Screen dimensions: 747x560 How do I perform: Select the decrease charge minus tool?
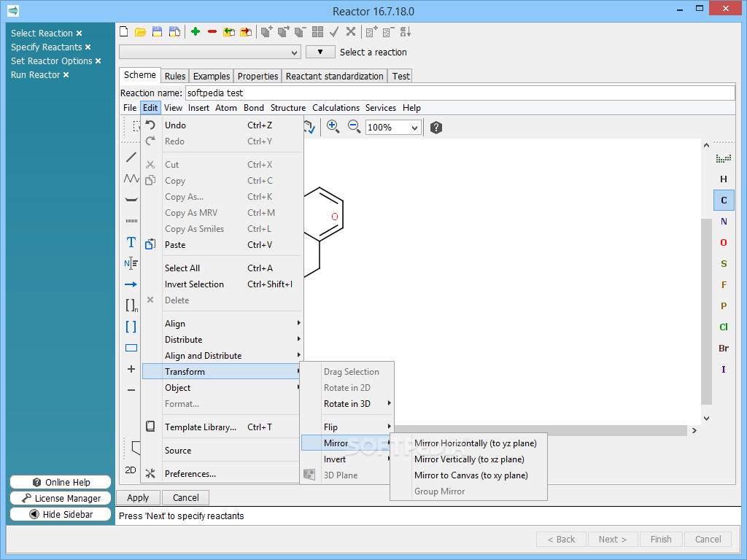tap(131, 390)
